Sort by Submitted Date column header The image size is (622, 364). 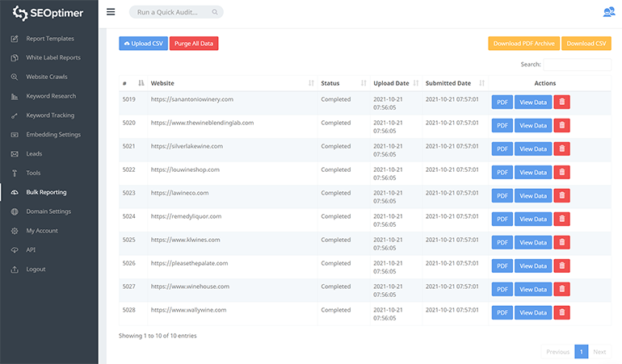pos(481,83)
